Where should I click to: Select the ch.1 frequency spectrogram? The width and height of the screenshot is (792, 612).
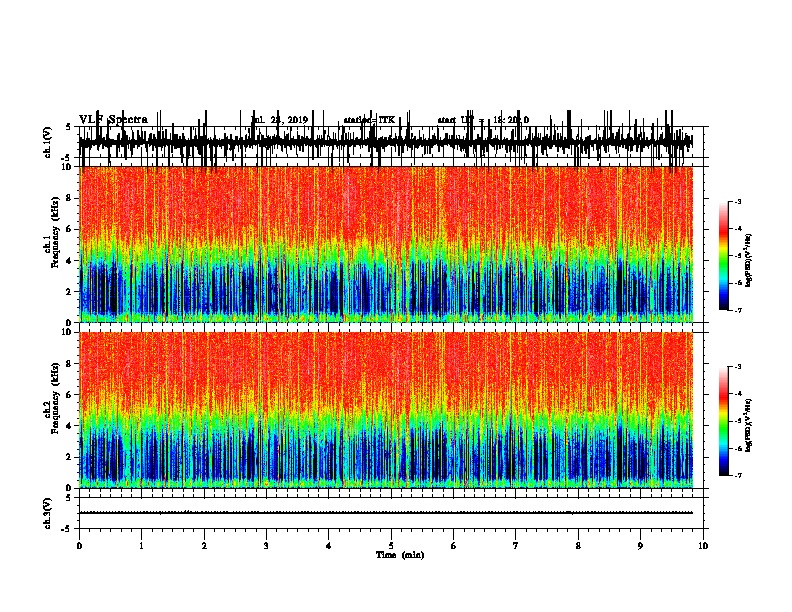coord(386,244)
